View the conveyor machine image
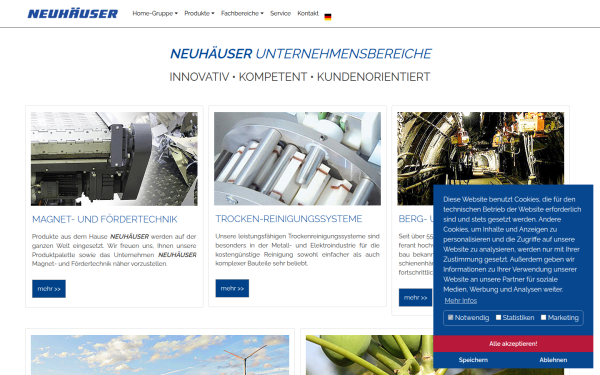The width and height of the screenshot is (600, 375). pyautogui.click(x=114, y=159)
